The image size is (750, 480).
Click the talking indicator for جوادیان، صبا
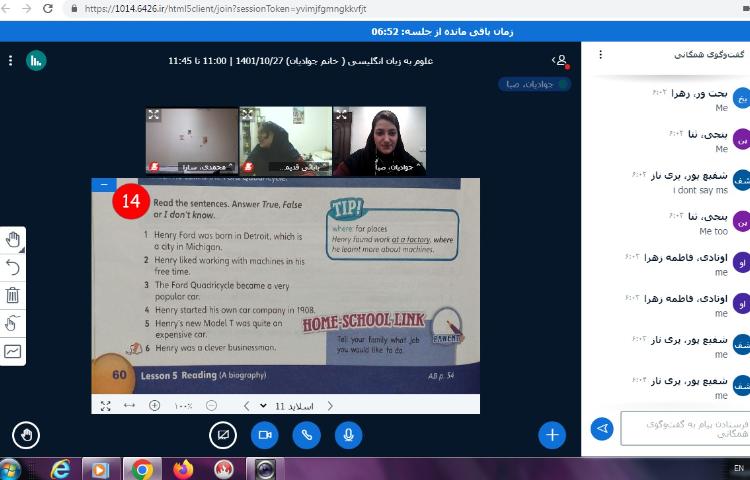pyautogui.click(x=535, y=84)
